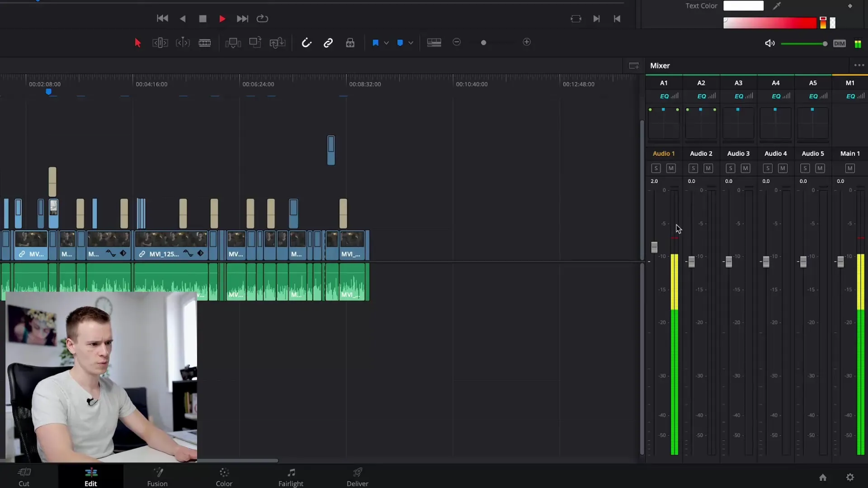The height and width of the screenshot is (488, 868).
Task: Click the Insert Clip toolbar icon
Action: [x=233, y=43]
